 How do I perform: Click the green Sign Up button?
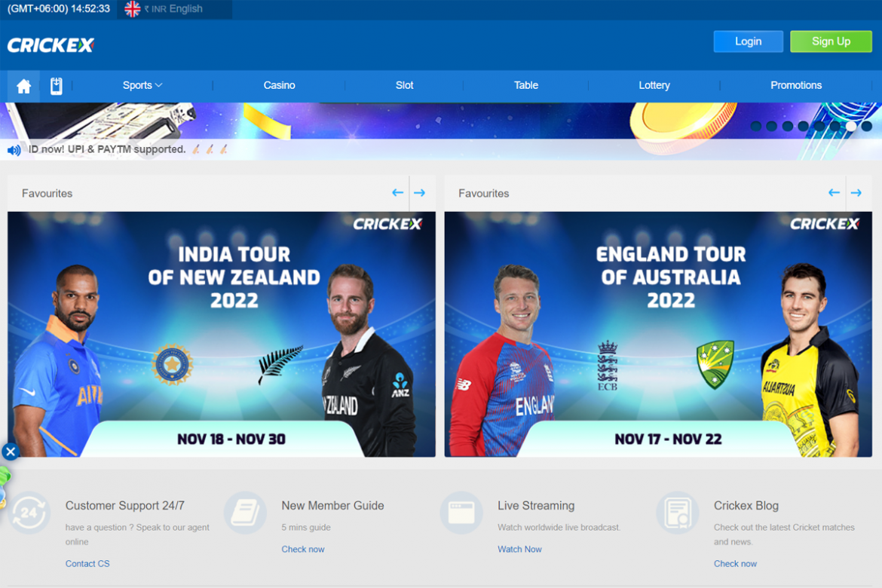pyautogui.click(x=831, y=41)
